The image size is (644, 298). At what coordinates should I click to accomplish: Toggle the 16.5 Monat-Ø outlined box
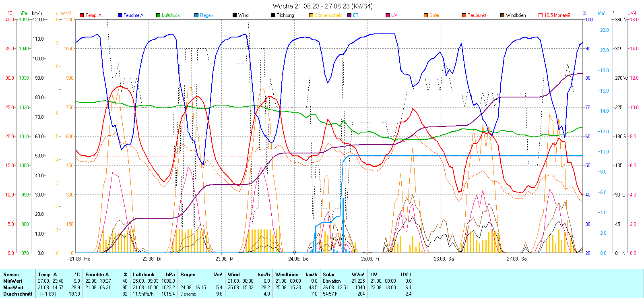tap(541, 15)
